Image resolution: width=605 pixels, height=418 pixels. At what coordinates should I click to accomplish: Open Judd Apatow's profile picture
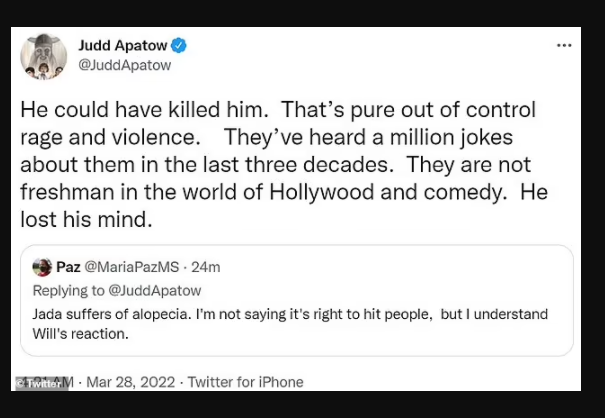[44, 57]
